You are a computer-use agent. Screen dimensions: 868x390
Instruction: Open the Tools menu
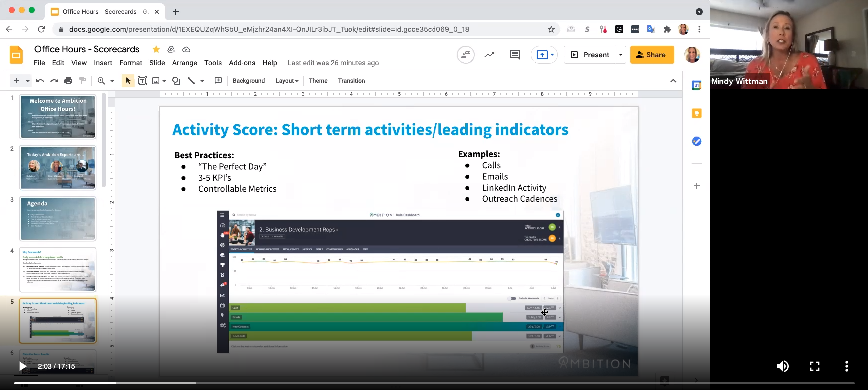tap(213, 63)
